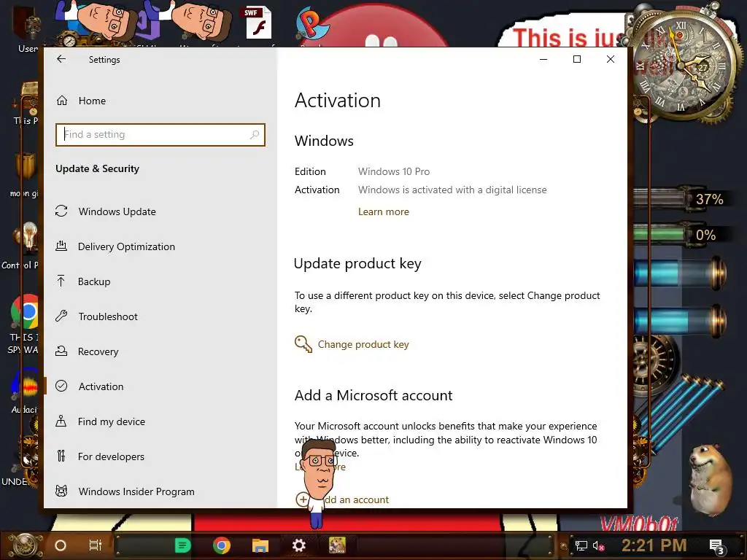Screen dimensions: 747x560
Task: Click the Add an account link
Action: [x=356, y=499]
